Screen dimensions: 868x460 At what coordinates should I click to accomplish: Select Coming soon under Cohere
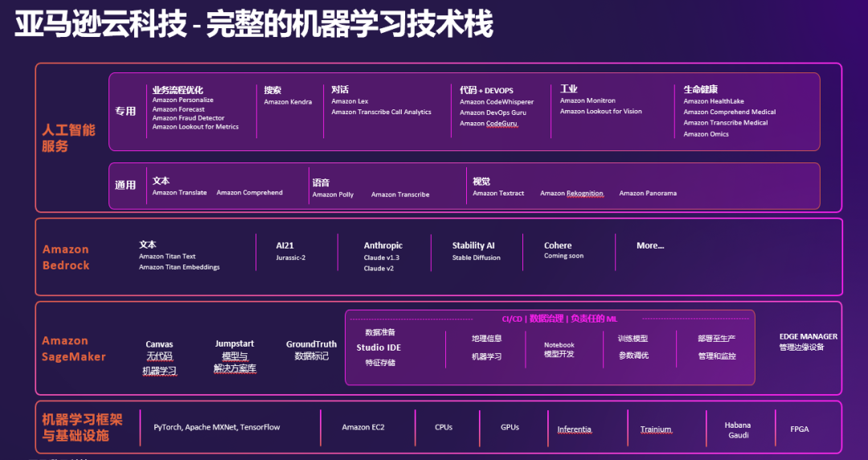coord(563,256)
